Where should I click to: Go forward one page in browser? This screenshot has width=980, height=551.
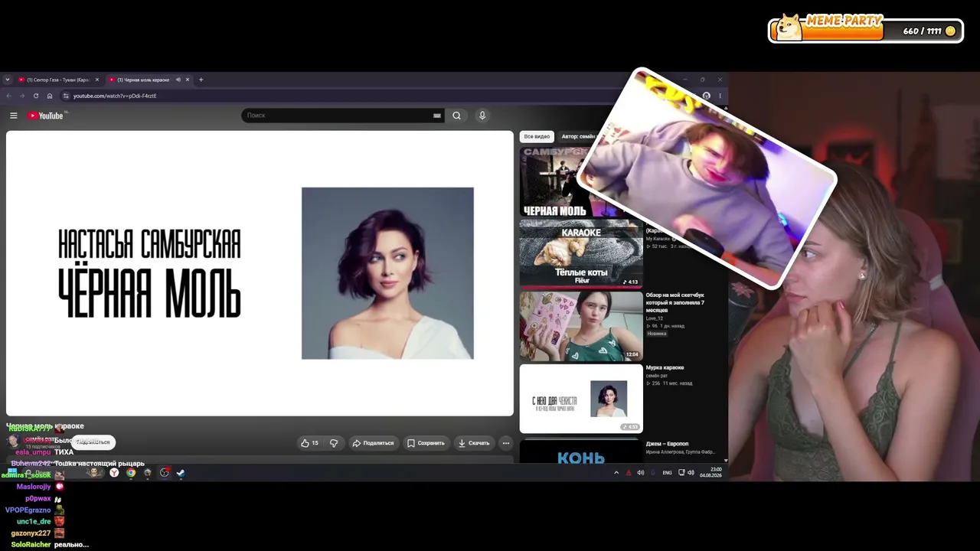[22, 96]
